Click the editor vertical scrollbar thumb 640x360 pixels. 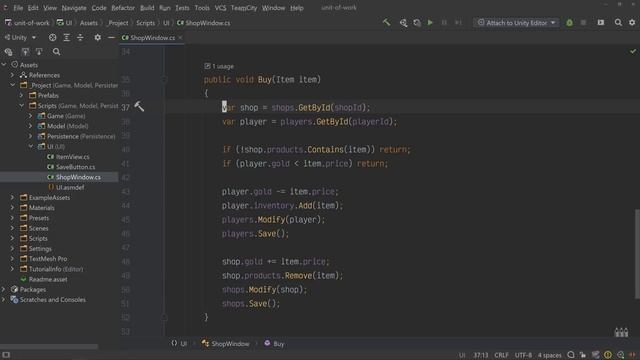pyautogui.click(x=637, y=254)
